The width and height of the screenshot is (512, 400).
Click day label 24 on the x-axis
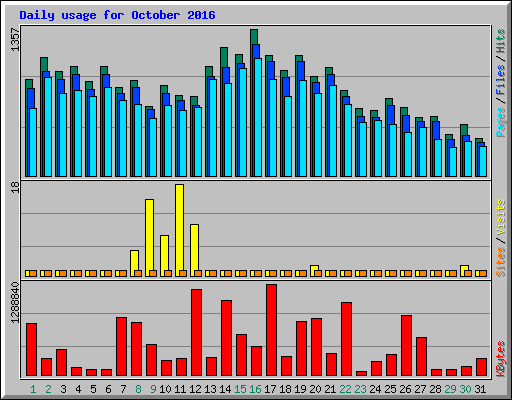tap(375, 389)
